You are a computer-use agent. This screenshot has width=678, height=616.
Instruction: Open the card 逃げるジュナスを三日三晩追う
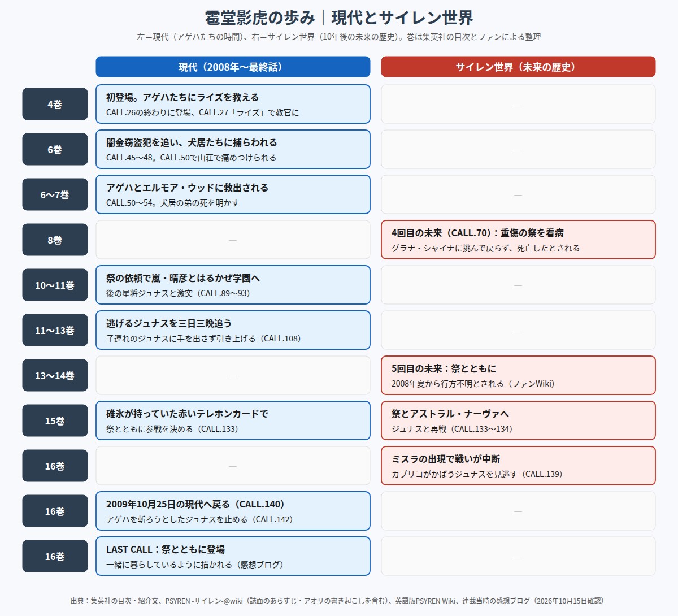click(233, 330)
